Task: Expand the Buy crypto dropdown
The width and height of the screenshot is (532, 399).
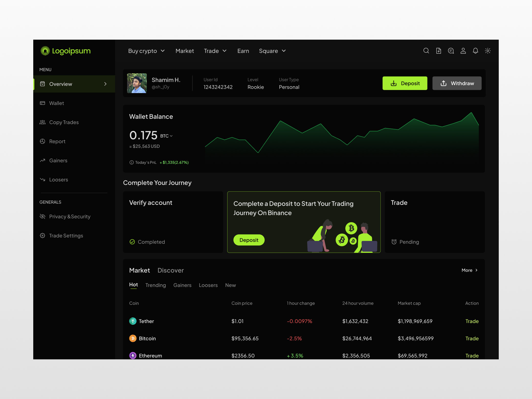Action: click(146, 51)
